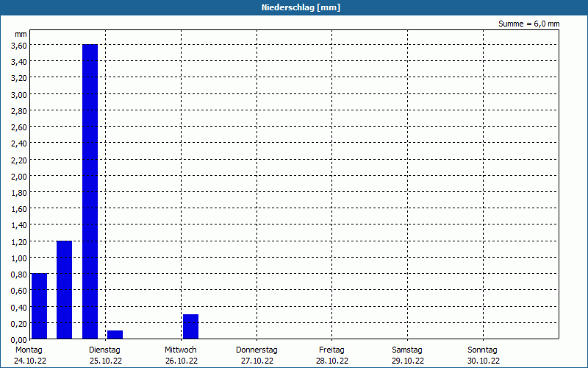This screenshot has width=588, height=368.
Task: Click the date 28.10.22
Action: tap(332, 361)
